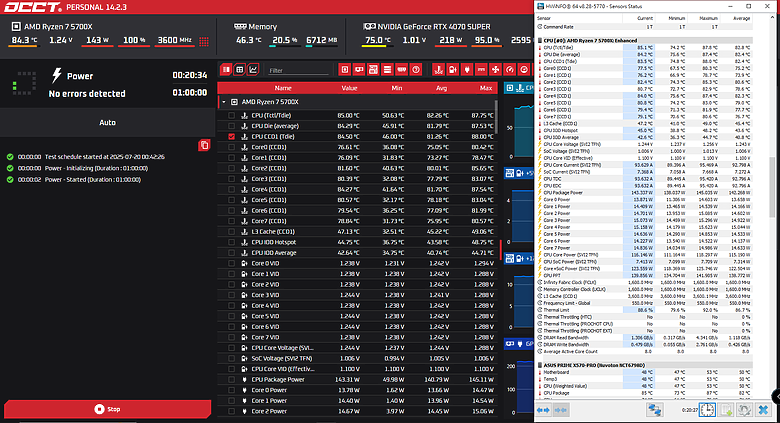
Task: Toggle the power plug sensor filter icon
Action: click(467, 70)
